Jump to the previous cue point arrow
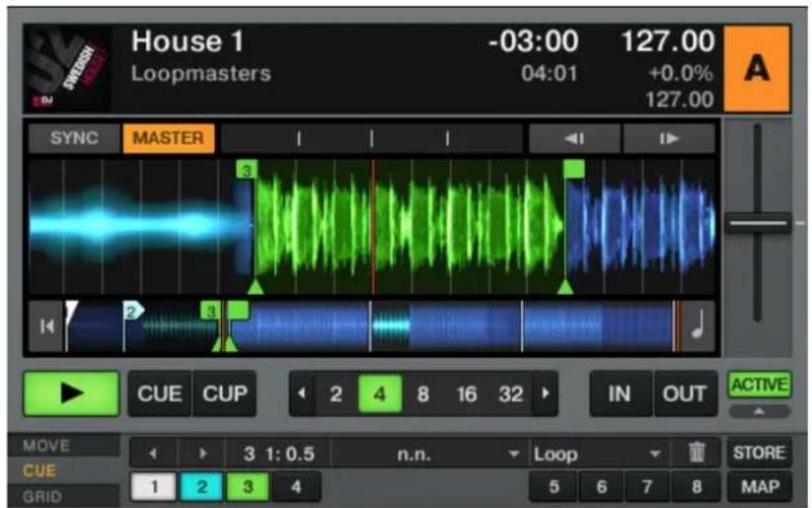812x508 pixels. coord(153,454)
